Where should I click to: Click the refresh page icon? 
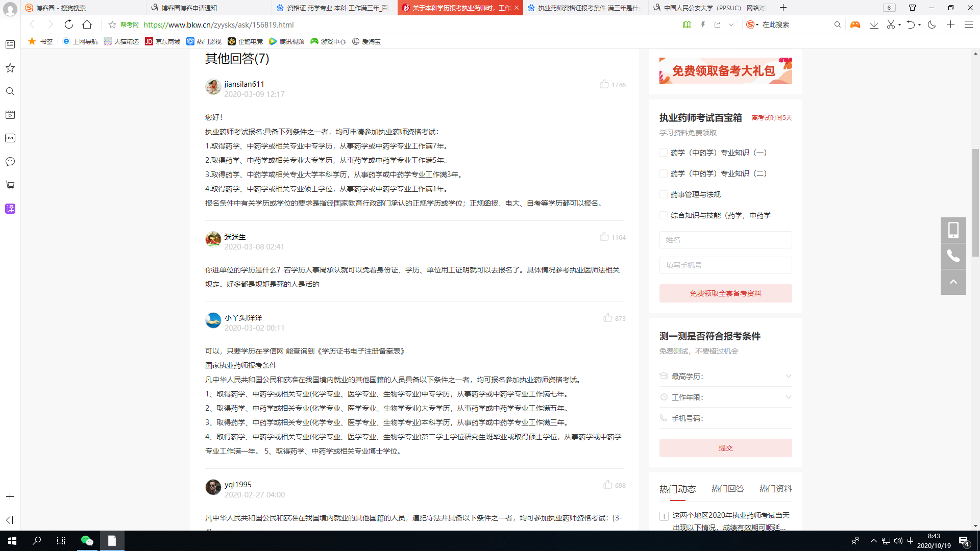point(69,24)
